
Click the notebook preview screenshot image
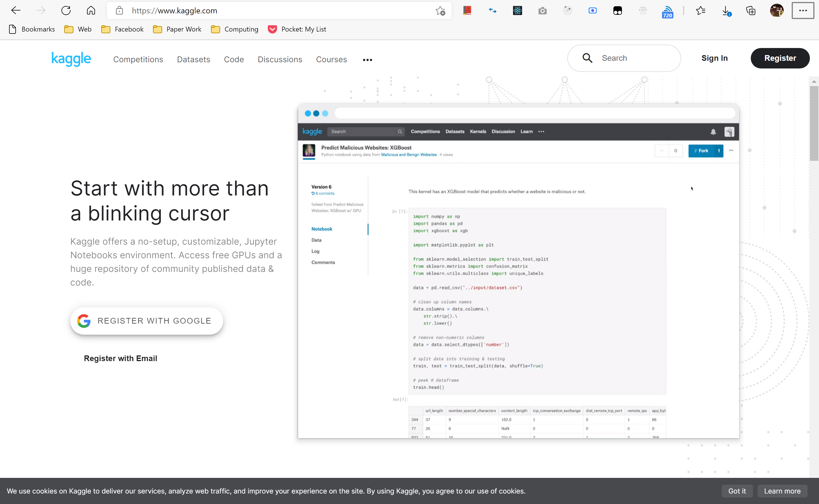(x=518, y=271)
